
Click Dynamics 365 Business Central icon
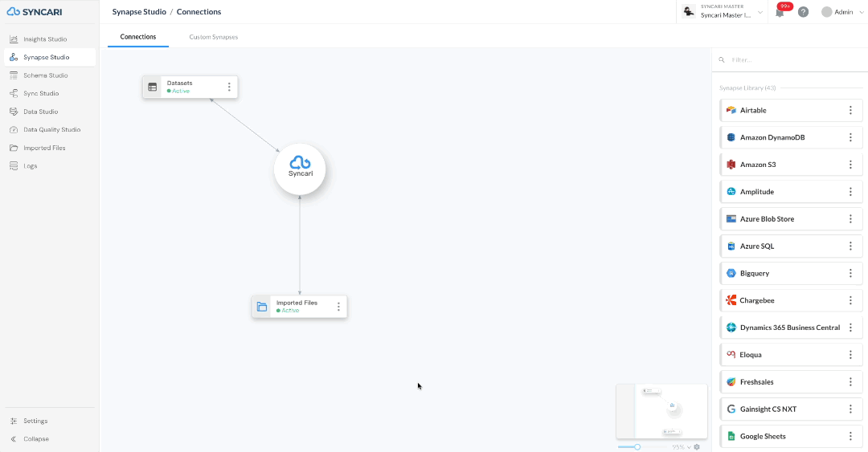click(x=731, y=328)
